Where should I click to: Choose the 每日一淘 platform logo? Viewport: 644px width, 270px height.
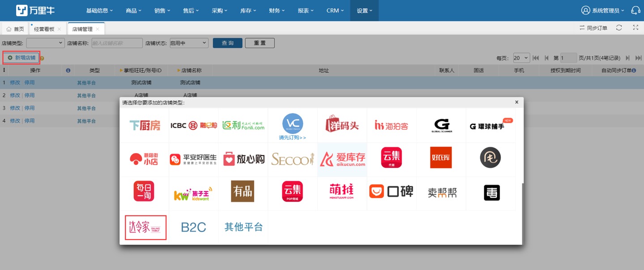pos(144,193)
